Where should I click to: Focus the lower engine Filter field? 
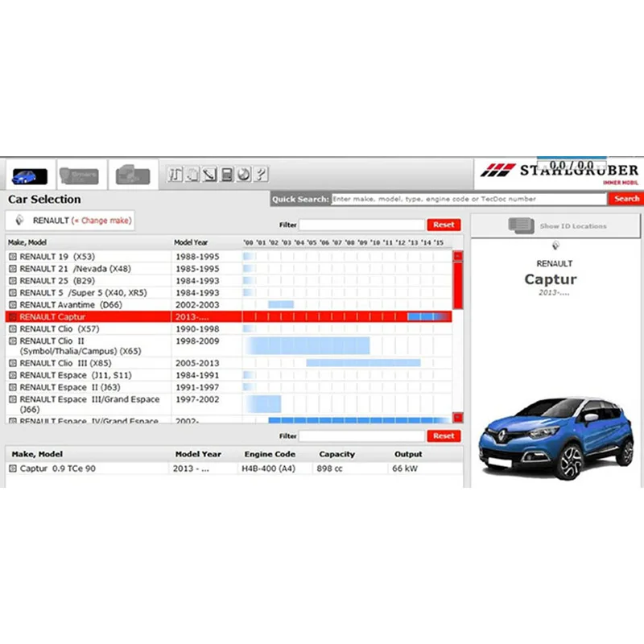click(x=361, y=436)
